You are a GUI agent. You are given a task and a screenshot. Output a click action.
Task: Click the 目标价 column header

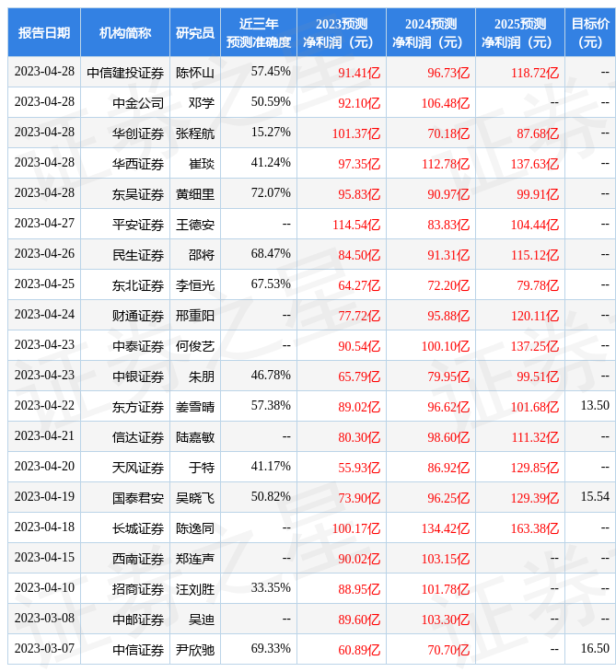[590, 32]
